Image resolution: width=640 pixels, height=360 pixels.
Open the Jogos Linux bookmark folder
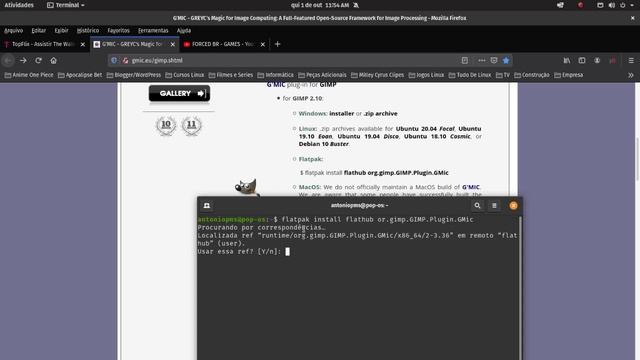(x=426, y=75)
